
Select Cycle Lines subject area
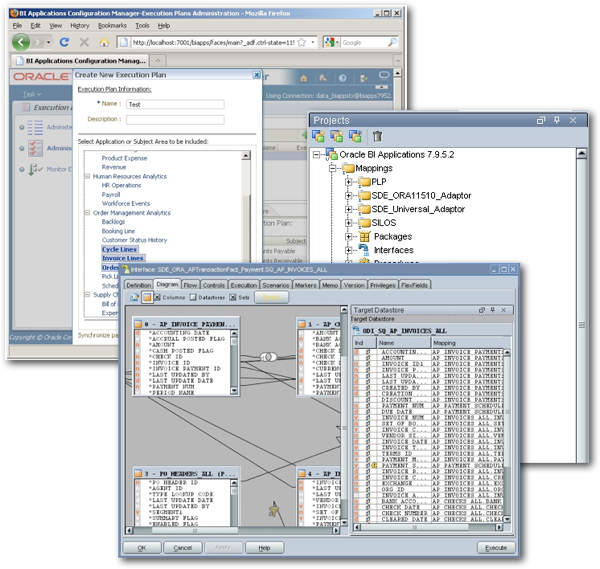(119, 249)
